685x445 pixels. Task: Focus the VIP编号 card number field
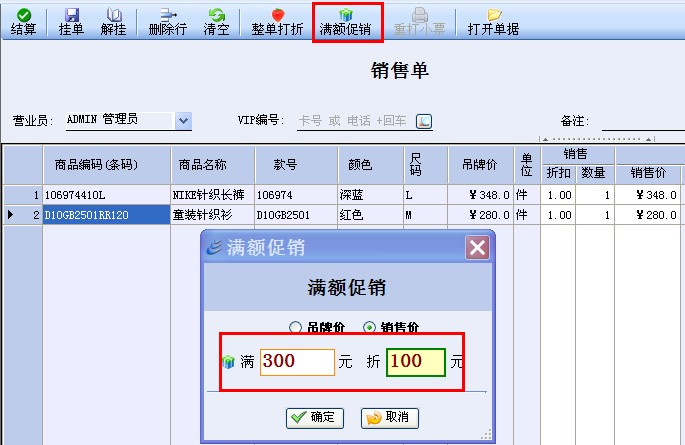pos(356,121)
